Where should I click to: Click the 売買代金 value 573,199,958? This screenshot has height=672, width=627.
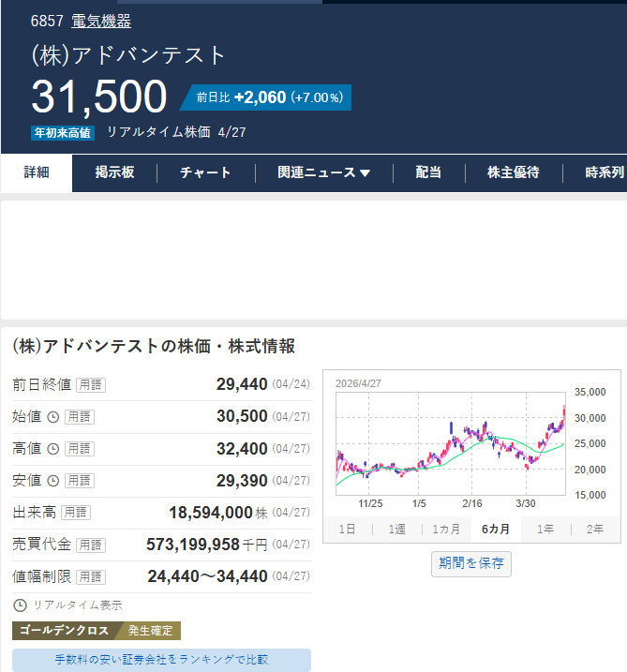[x=193, y=545]
